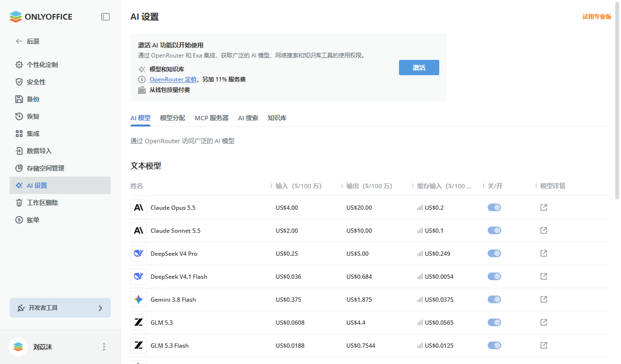This screenshot has height=364, width=621.
Task: Open the 备份 save icon
Action: click(x=19, y=99)
